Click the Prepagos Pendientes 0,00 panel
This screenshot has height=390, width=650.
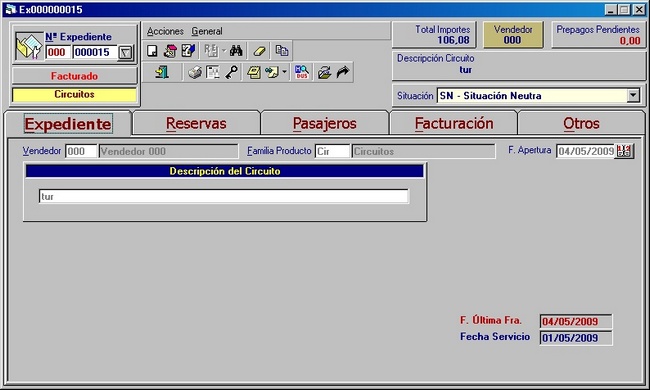pyautogui.click(x=598, y=35)
